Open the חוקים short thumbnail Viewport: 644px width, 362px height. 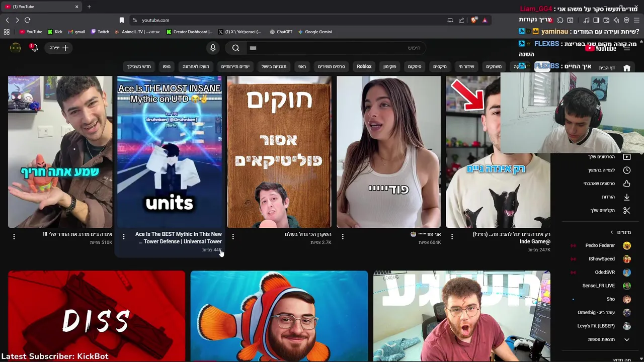[x=279, y=152]
